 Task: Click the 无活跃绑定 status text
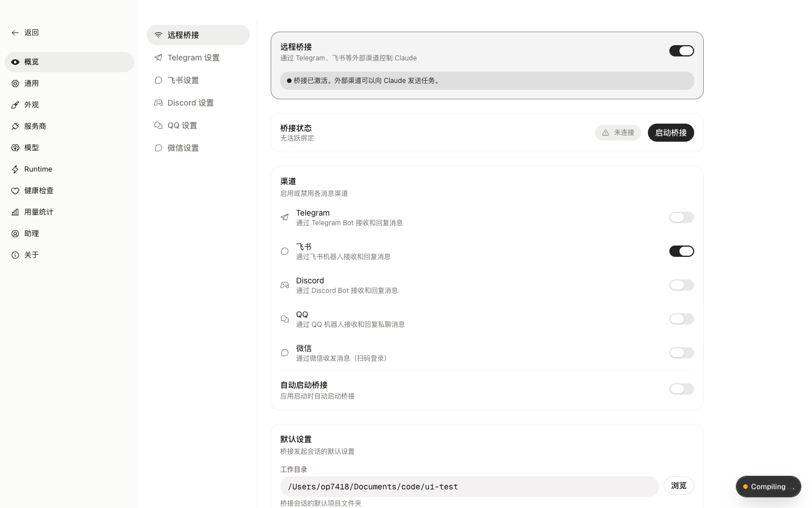297,138
